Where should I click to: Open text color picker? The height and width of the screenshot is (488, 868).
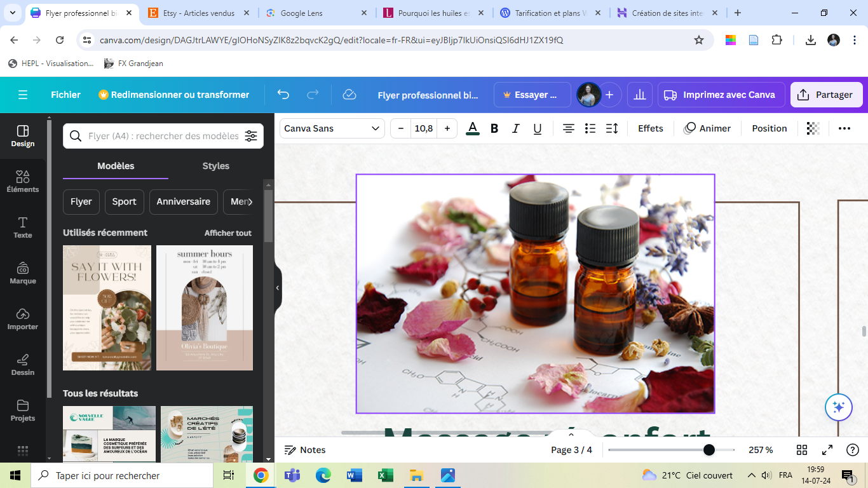click(473, 128)
